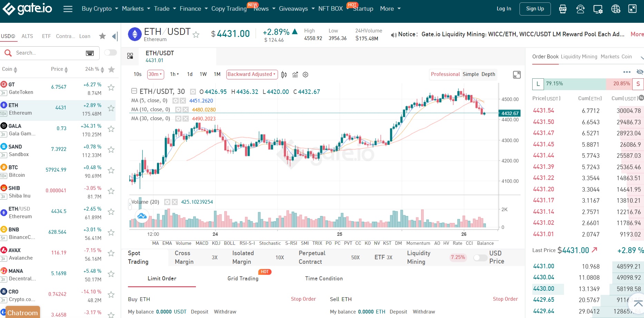Open the Liquidity Mining order book tab
Image resolution: width=644 pixels, height=318 pixels.
coord(579,57)
